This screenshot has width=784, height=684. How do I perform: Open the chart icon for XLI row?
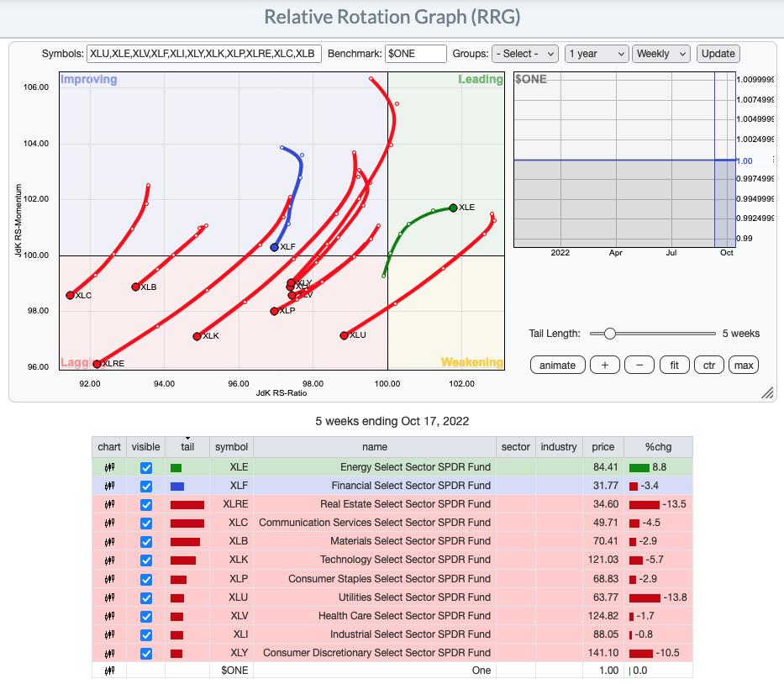pyautogui.click(x=109, y=634)
